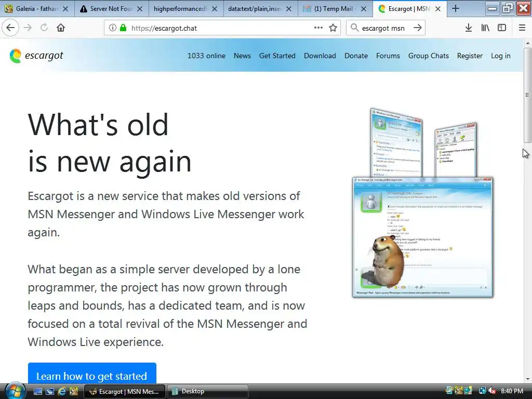Screen dimensions: 532x399
Task: Select the Escargot | MSN tab
Action: [x=409, y=9]
